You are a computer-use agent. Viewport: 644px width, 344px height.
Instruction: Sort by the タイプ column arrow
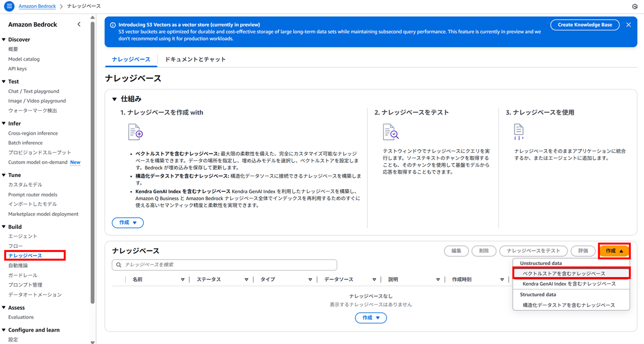tap(310, 280)
